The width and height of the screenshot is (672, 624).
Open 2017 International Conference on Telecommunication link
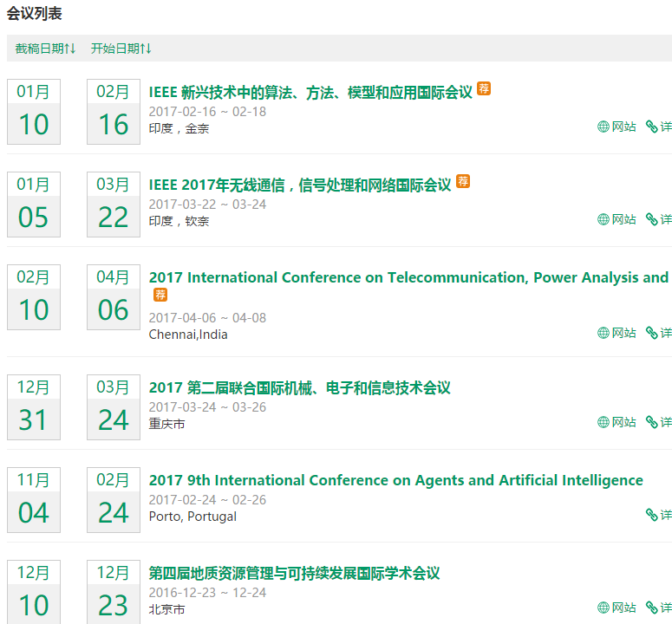(408, 277)
